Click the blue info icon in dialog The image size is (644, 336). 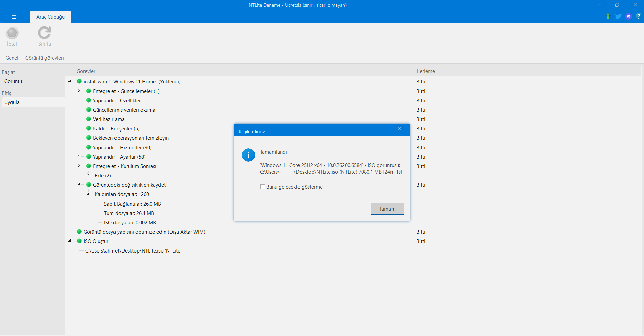[x=248, y=155]
